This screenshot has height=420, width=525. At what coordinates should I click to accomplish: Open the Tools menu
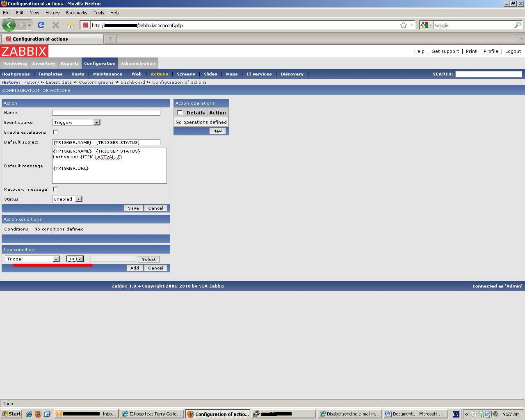99,13
